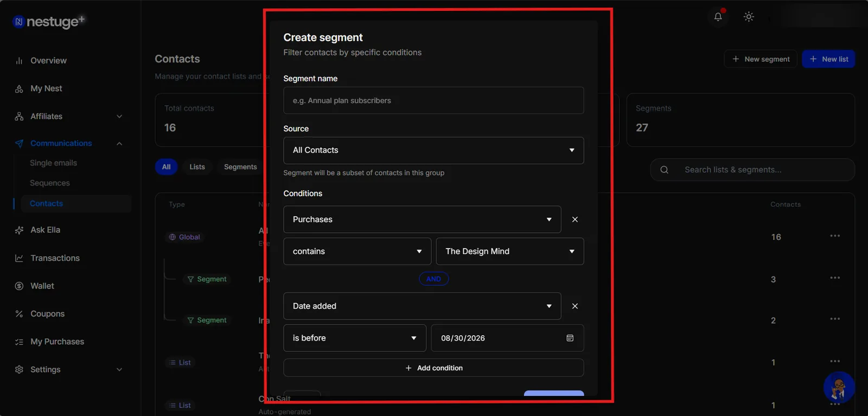The height and width of the screenshot is (416, 868).
Task: Open options menu for the Global row
Action: [834, 236]
